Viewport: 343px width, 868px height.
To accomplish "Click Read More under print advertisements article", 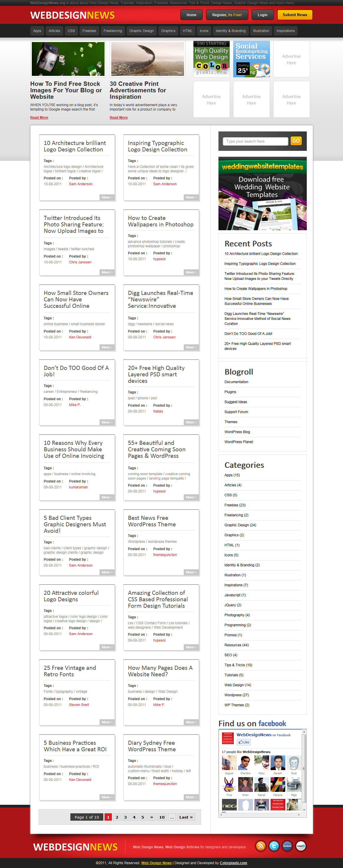I will tap(119, 118).
